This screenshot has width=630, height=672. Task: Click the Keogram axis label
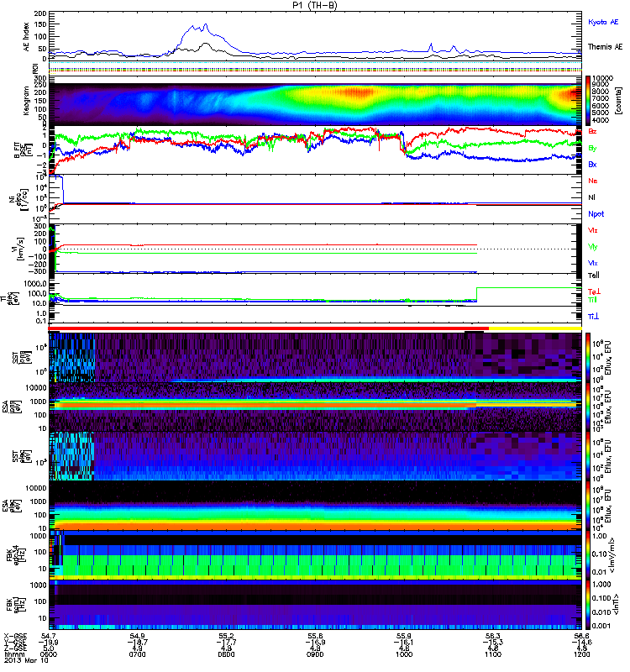(x=26, y=101)
